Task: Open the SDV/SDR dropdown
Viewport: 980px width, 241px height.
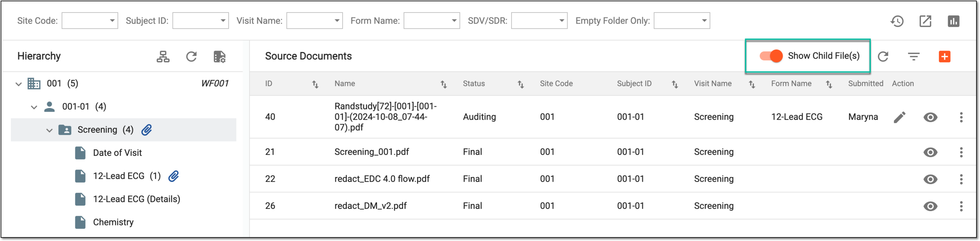Action: pos(539,21)
